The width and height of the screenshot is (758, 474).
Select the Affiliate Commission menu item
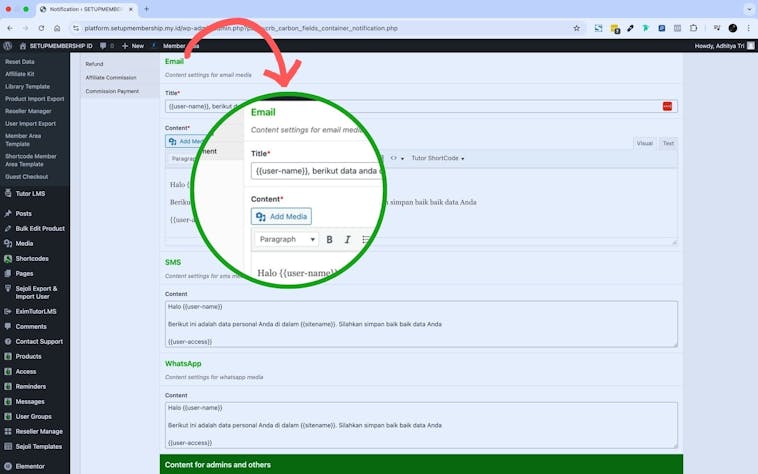(111, 77)
